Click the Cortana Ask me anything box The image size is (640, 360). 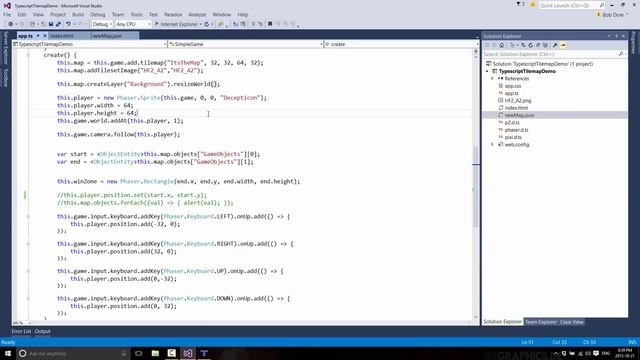click(73, 353)
